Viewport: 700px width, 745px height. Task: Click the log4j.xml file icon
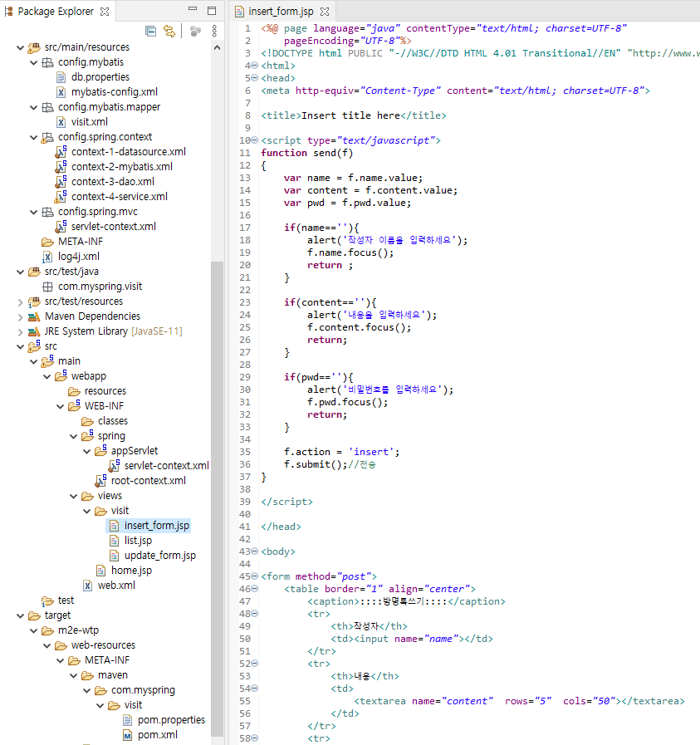pyautogui.click(x=47, y=257)
